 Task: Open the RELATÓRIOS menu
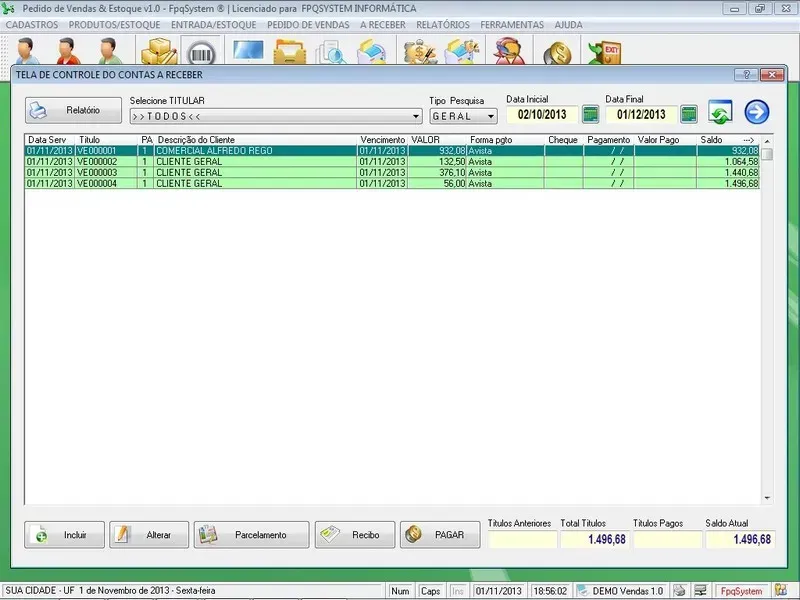(443, 24)
